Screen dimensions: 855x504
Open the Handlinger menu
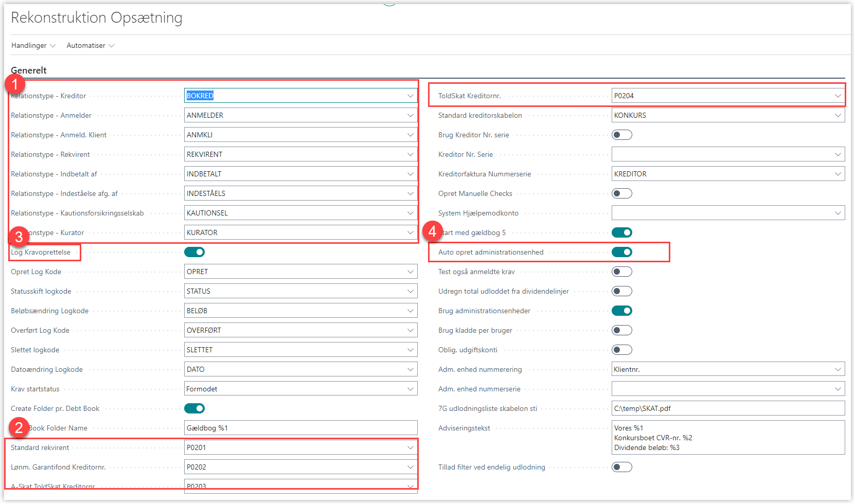[33, 46]
